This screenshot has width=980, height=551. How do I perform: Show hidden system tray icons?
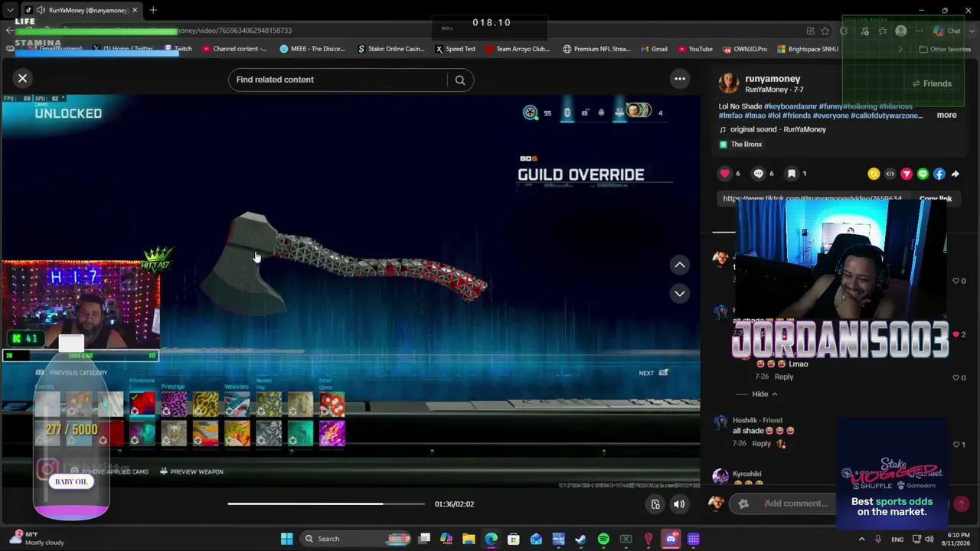861,539
